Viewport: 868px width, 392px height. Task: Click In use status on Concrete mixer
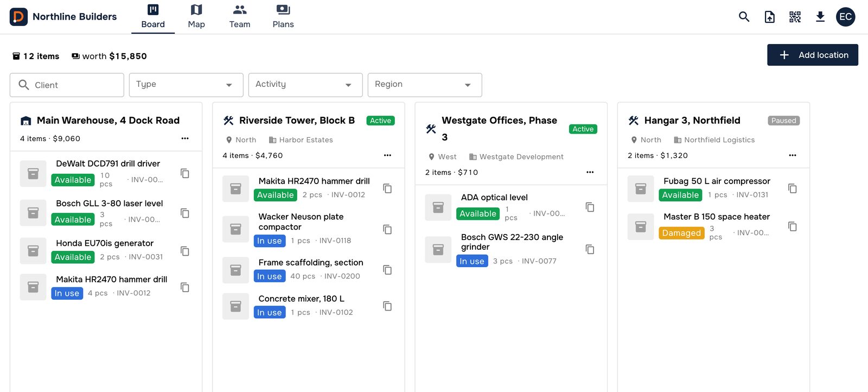coord(270,312)
